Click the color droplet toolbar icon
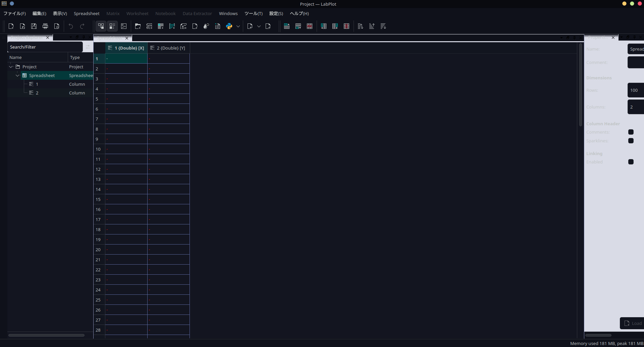This screenshot has height=347, width=644. tap(206, 26)
